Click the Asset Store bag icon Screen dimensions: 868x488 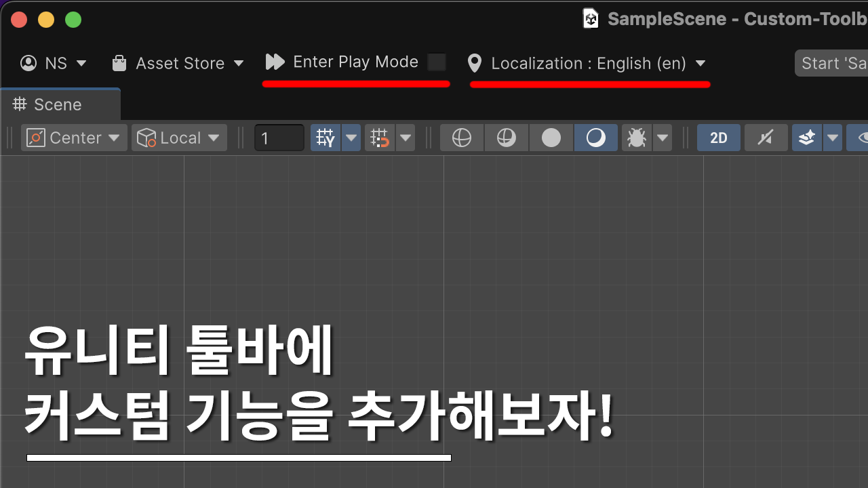point(119,63)
